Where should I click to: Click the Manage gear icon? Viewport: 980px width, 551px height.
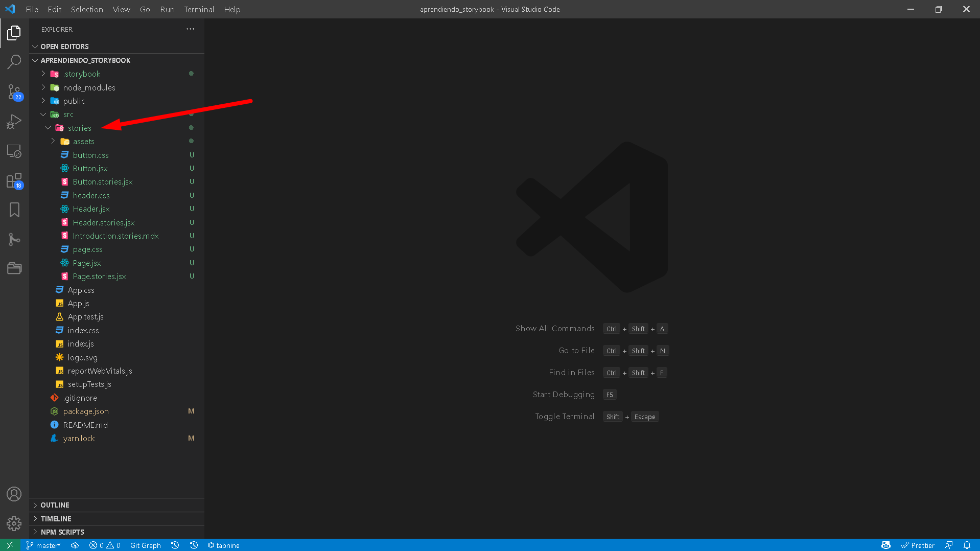[x=14, y=523]
